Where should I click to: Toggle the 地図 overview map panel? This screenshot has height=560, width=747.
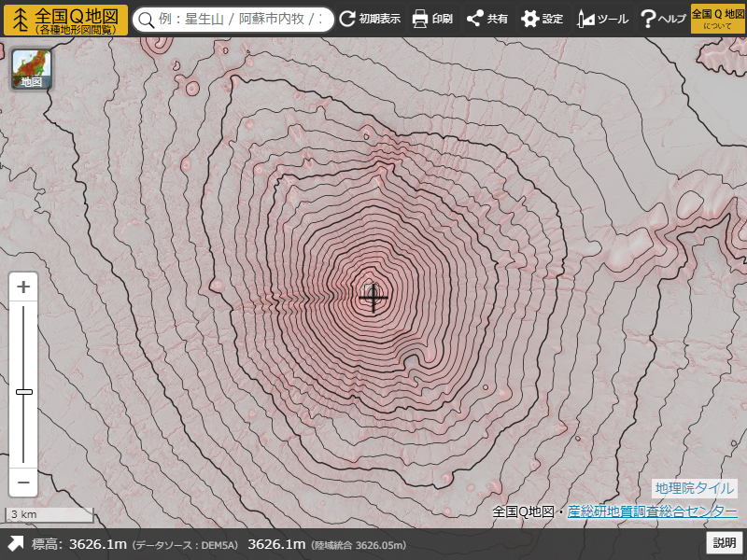coord(31,68)
